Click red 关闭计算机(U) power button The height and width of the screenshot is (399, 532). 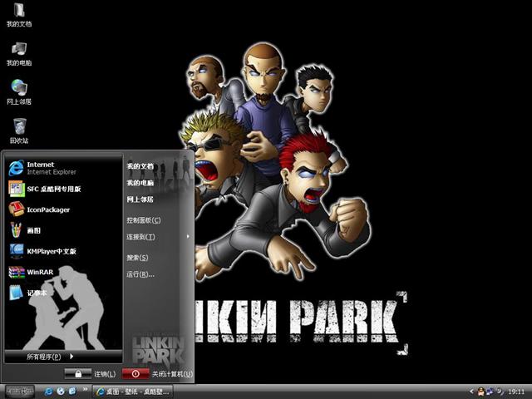[135, 374]
